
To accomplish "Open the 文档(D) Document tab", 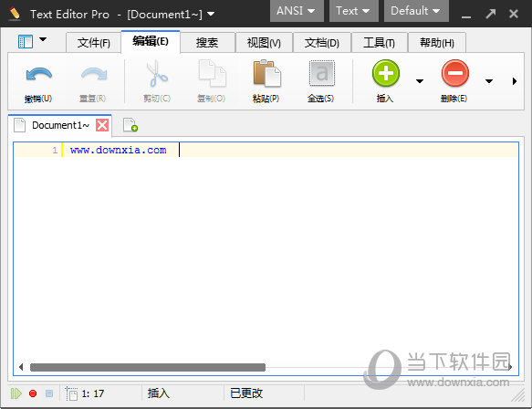I will 321,43.
